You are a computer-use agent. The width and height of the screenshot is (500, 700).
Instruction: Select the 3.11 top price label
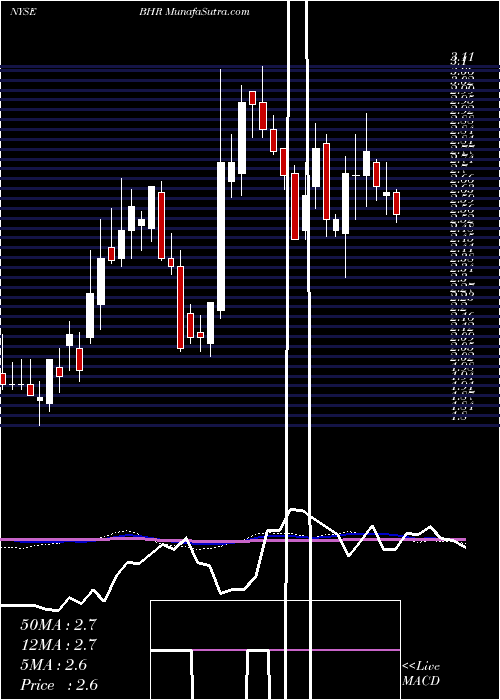(462, 57)
